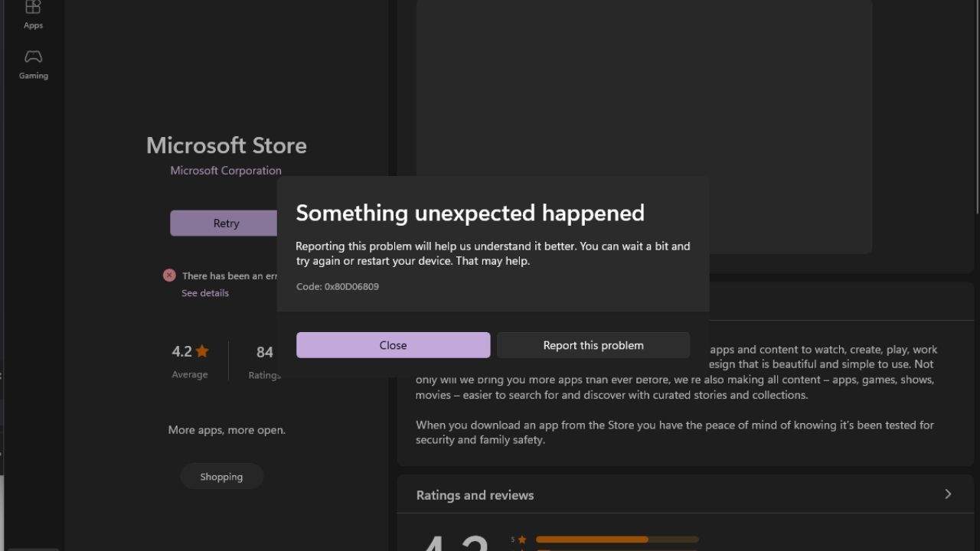This screenshot has width=980, height=551.
Task: Open the Gaming section in sidebar
Action: (x=33, y=65)
